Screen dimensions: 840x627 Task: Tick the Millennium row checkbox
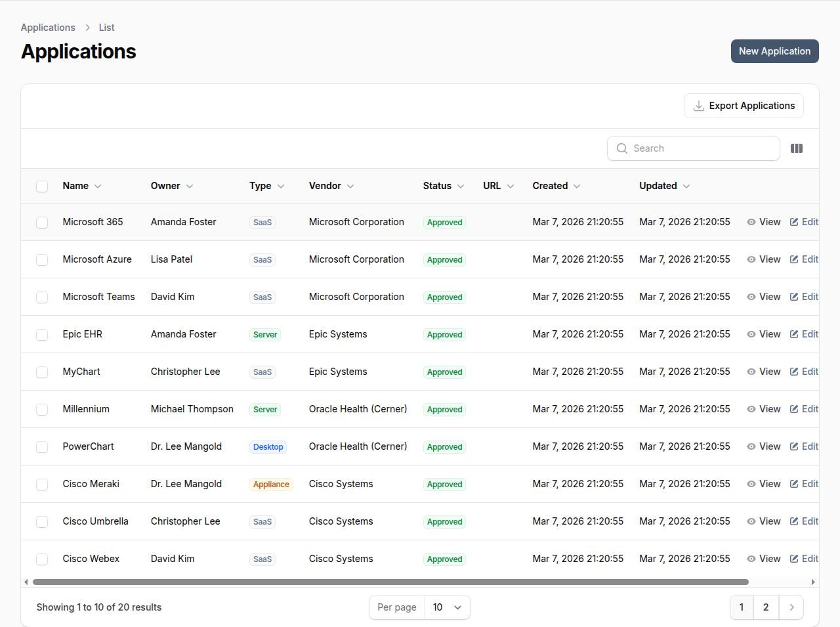(x=42, y=410)
